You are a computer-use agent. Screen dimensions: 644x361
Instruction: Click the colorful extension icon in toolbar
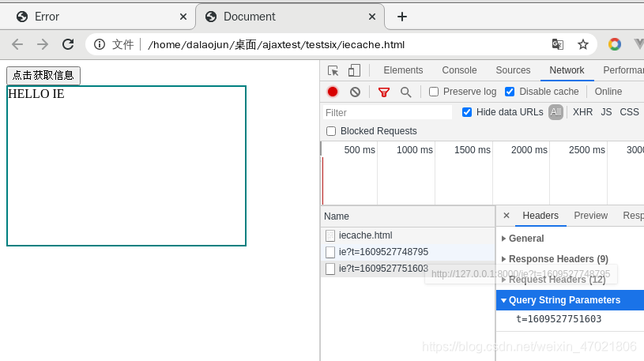[615, 44]
